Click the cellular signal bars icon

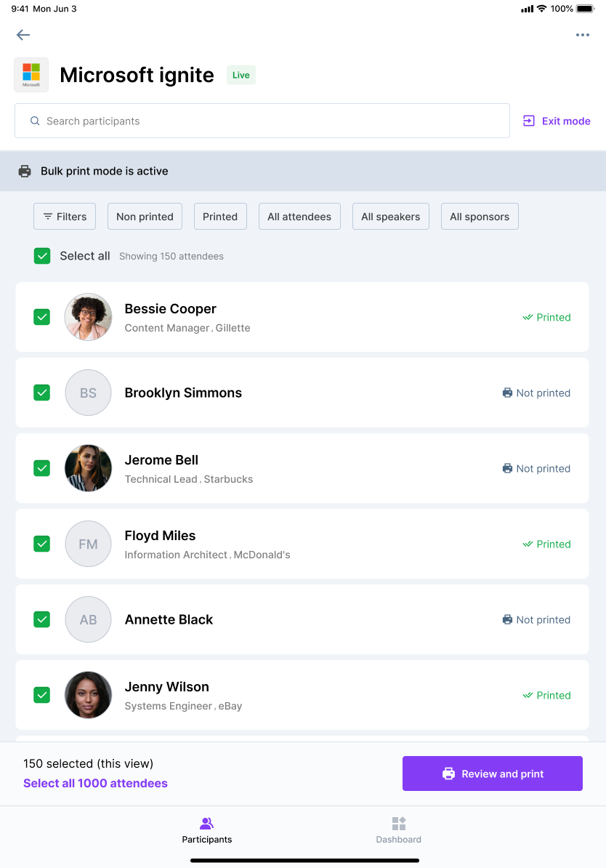point(528,9)
